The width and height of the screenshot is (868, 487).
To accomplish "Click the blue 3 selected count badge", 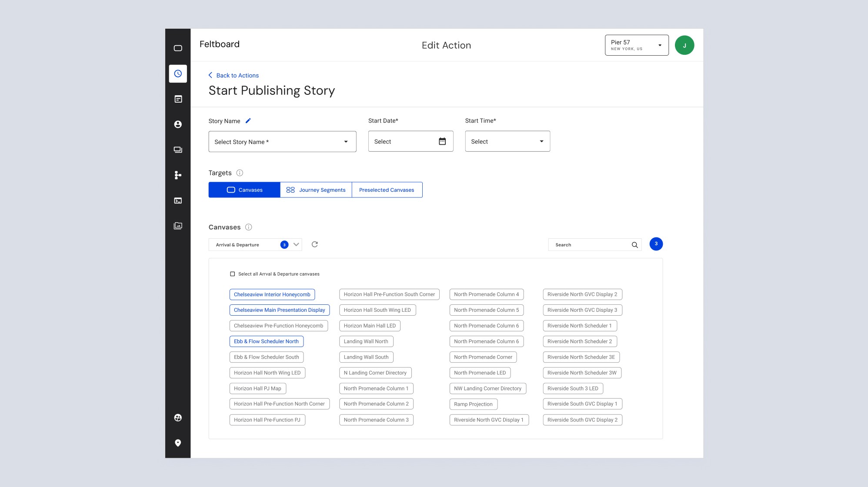I will [656, 244].
